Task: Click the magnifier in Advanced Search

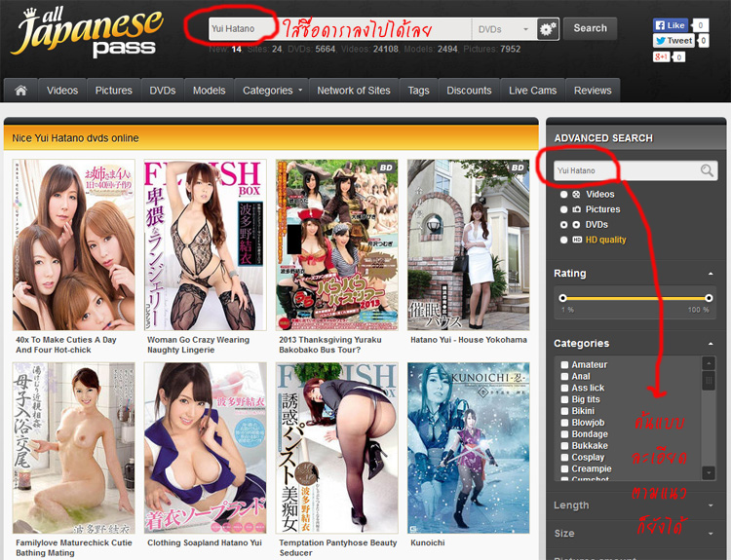Action: click(x=707, y=170)
